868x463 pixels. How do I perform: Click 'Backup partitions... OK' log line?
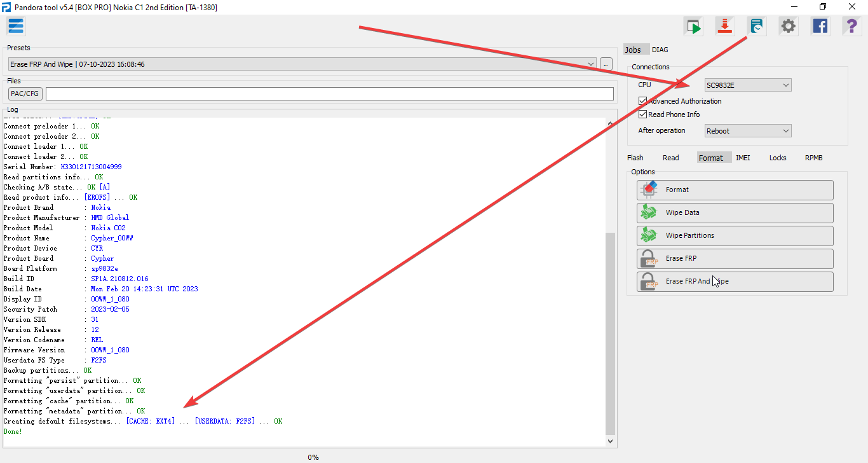click(48, 370)
